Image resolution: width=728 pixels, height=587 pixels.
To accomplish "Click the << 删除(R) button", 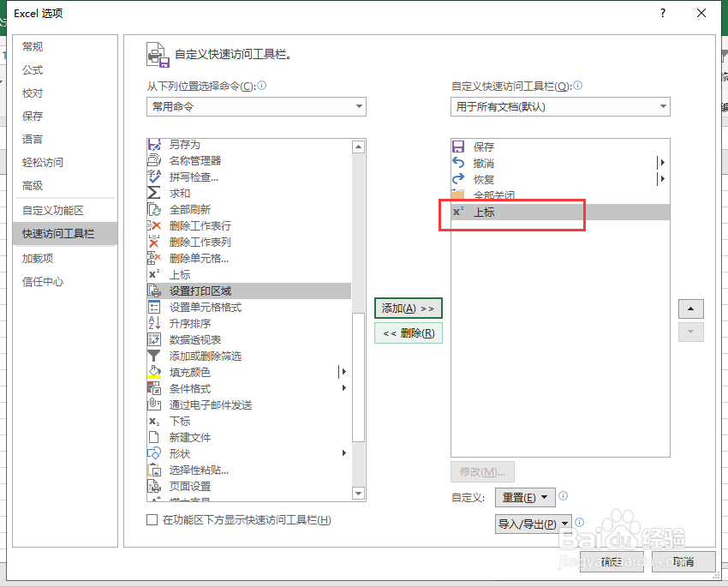I will click(x=408, y=333).
